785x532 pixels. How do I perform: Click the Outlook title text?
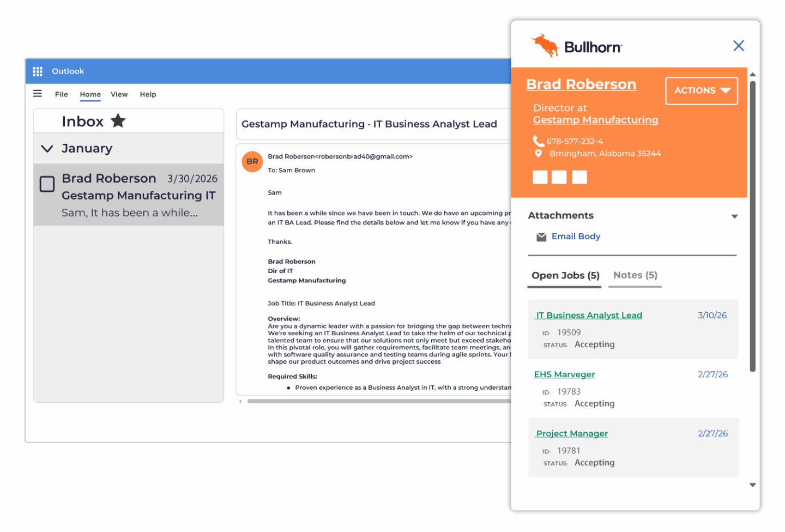[68, 71]
